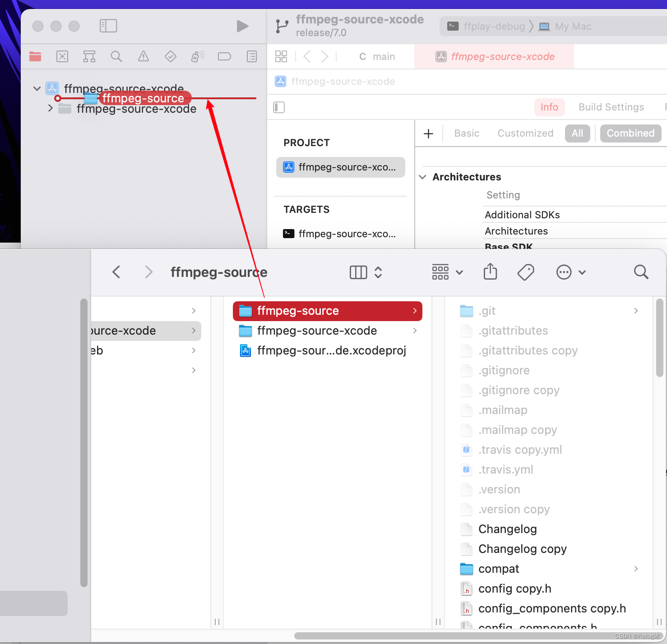Open the Project navigator folder icon
667x644 pixels.
tap(35, 56)
